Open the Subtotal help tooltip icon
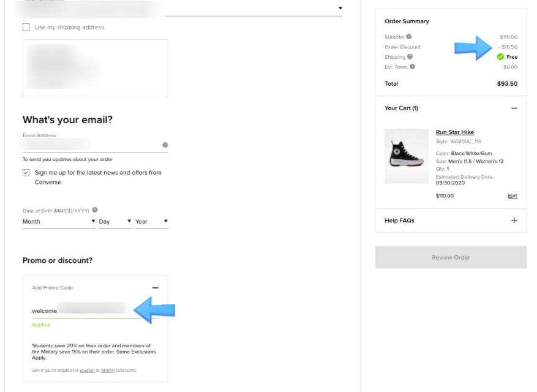Viewport: 537px width, 392px height. pos(408,37)
